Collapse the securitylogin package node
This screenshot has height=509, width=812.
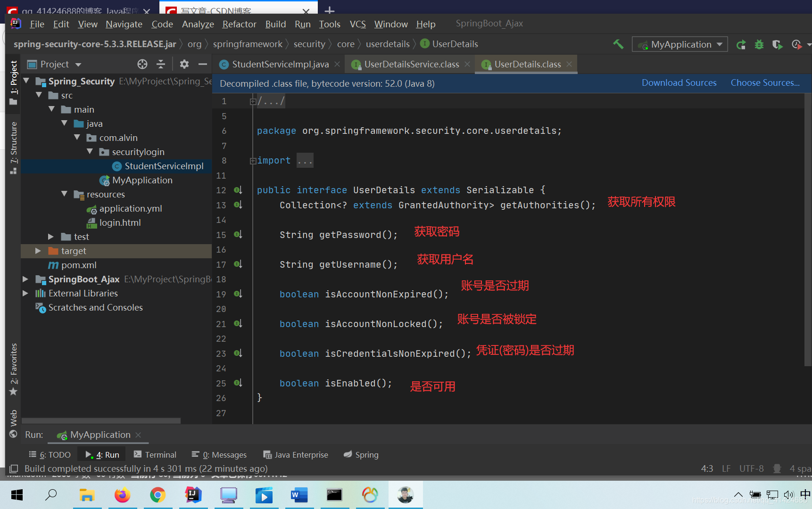pyautogui.click(x=90, y=152)
